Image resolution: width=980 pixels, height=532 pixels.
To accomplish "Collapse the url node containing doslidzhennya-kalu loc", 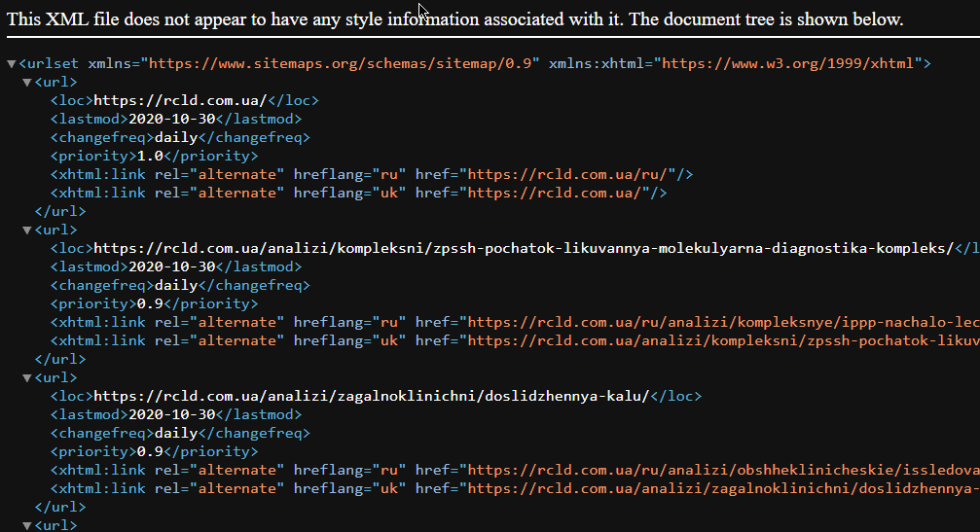I will click(26, 378).
